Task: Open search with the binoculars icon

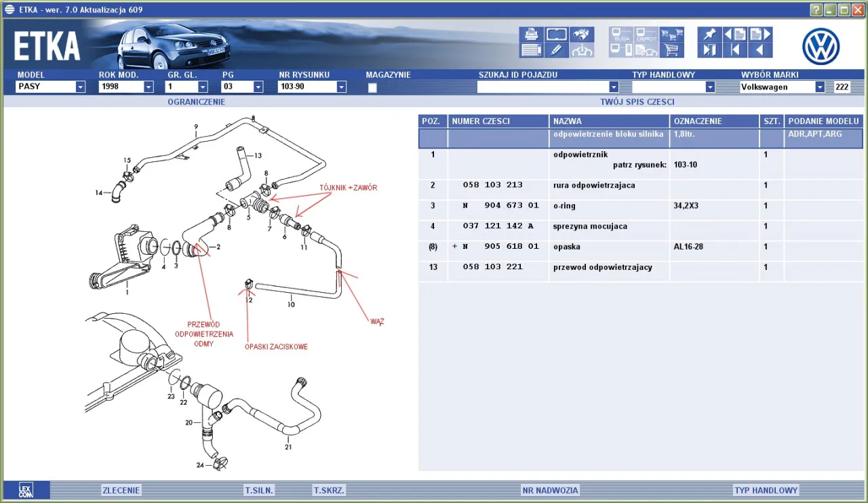Action: pos(582,35)
